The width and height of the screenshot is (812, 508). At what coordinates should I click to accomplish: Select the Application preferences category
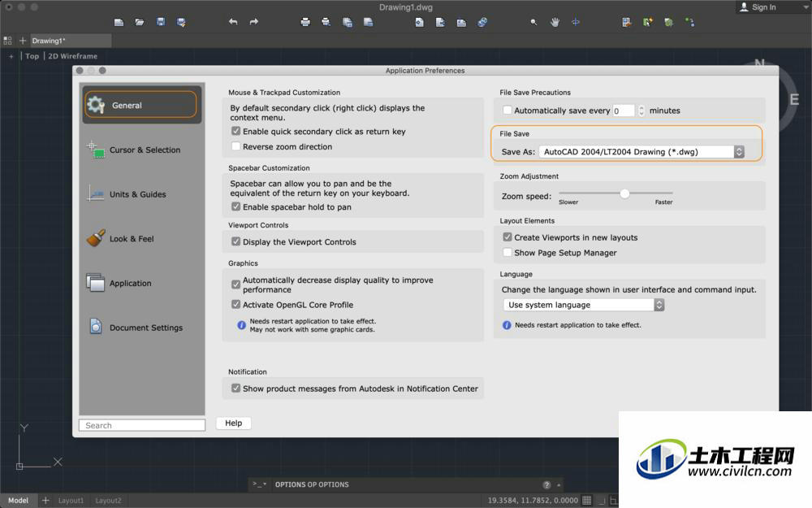[140, 283]
